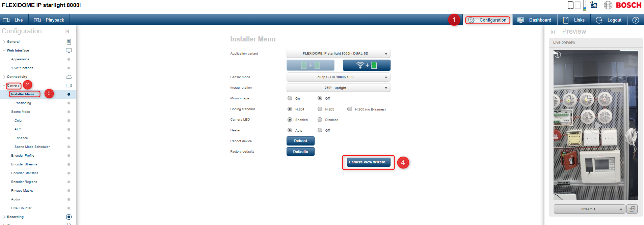Open the Links tab
The width and height of the screenshot is (644, 225).
[574, 20]
